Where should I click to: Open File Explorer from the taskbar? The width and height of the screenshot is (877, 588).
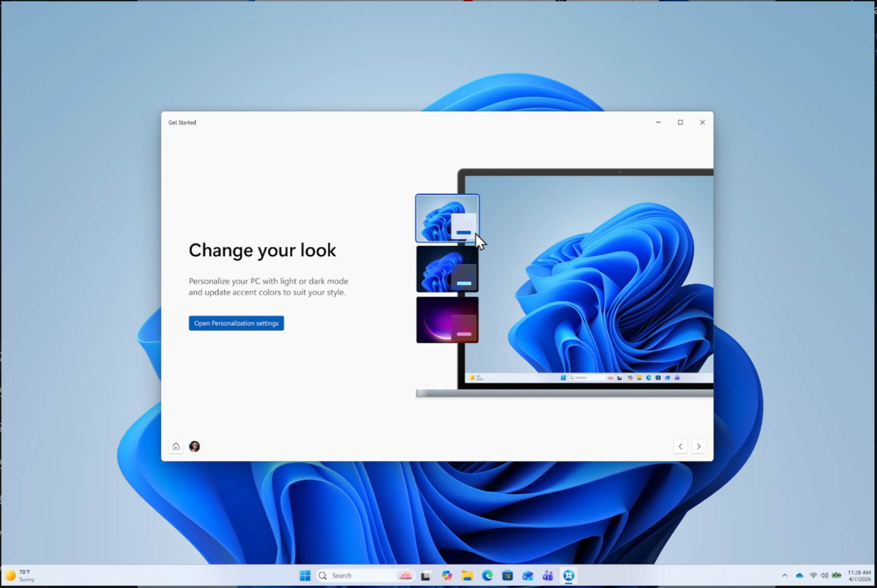467,576
